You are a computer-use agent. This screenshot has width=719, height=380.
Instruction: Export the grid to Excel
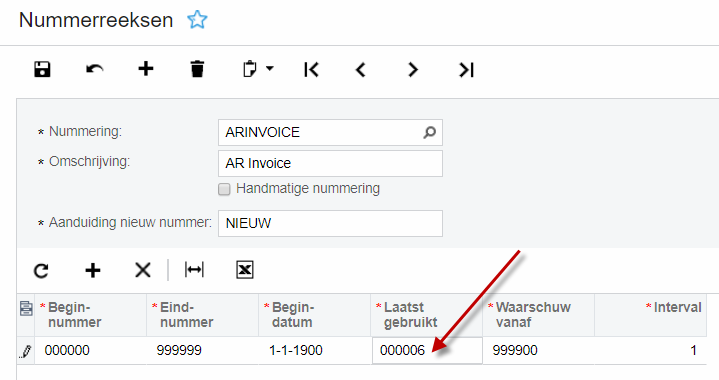[245, 270]
